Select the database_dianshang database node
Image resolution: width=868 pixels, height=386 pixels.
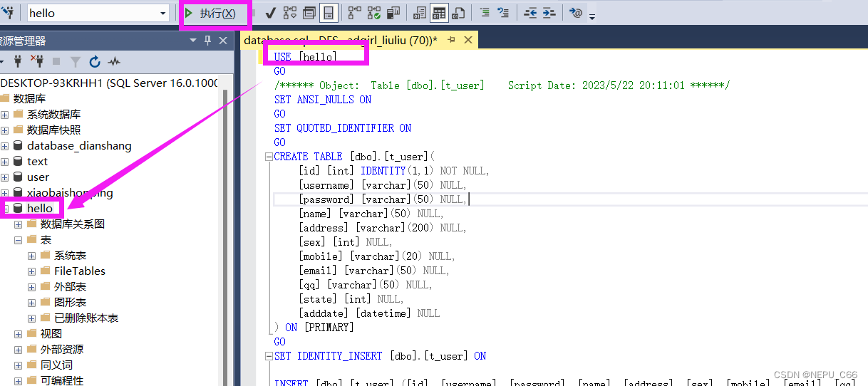click(x=79, y=146)
